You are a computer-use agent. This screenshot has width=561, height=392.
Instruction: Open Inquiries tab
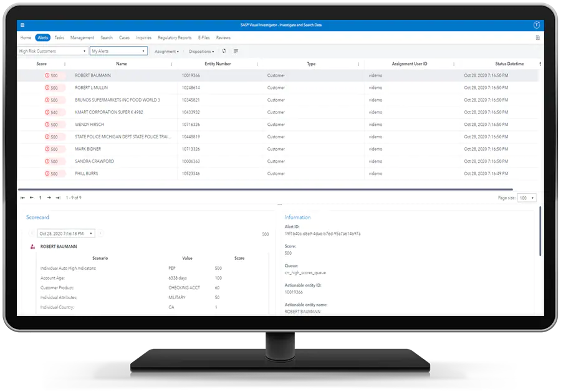(144, 37)
